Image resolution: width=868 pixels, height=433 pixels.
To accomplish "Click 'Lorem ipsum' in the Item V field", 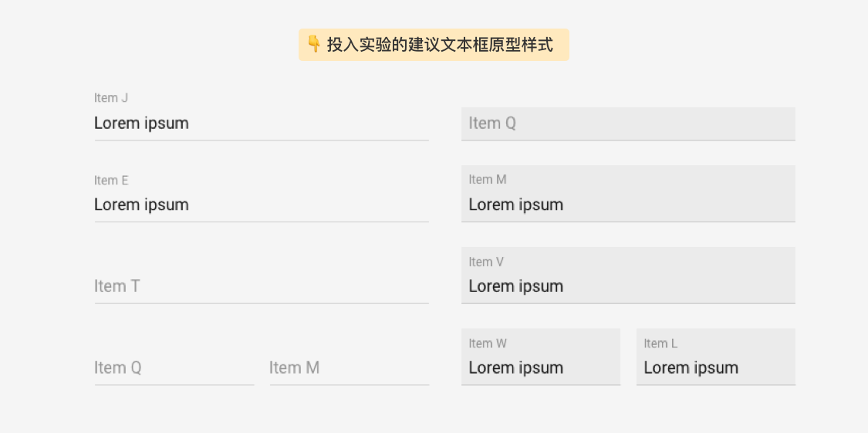I will 515,286.
